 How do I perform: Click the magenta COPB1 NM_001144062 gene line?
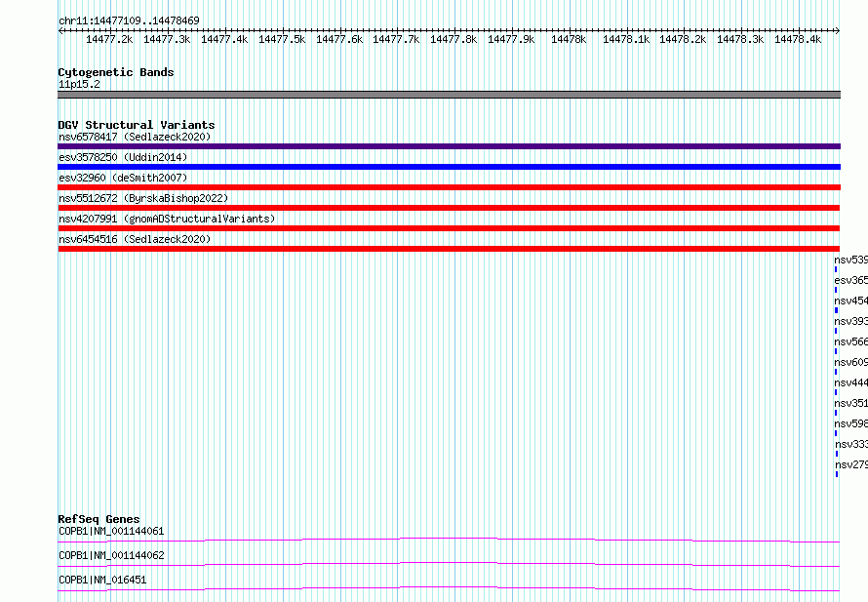(x=449, y=564)
